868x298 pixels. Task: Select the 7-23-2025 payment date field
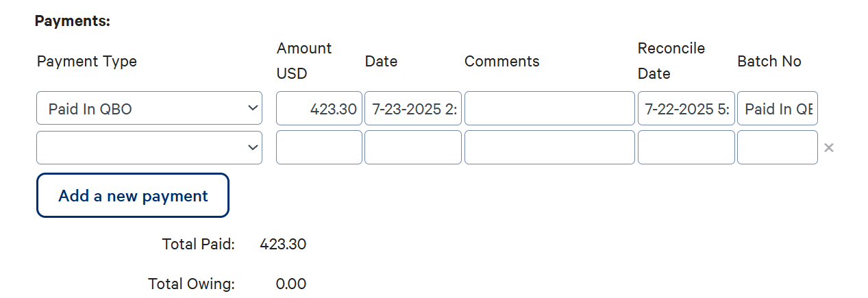(412, 108)
